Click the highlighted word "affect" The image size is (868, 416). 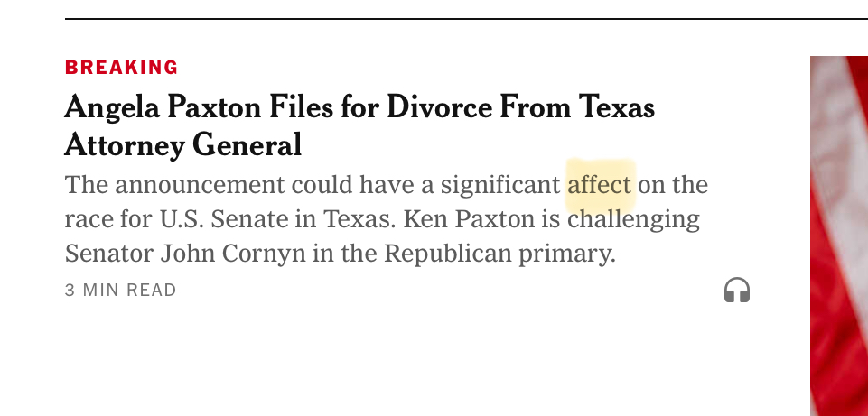pyautogui.click(x=600, y=186)
